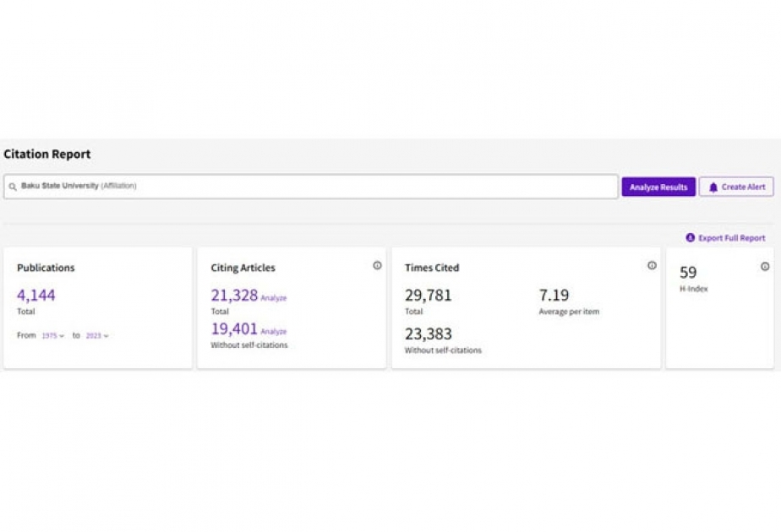Image resolution: width=781 pixels, height=532 pixels.
Task: Click Analyze next to 21,328 total
Action: pyautogui.click(x=274, y=298)
